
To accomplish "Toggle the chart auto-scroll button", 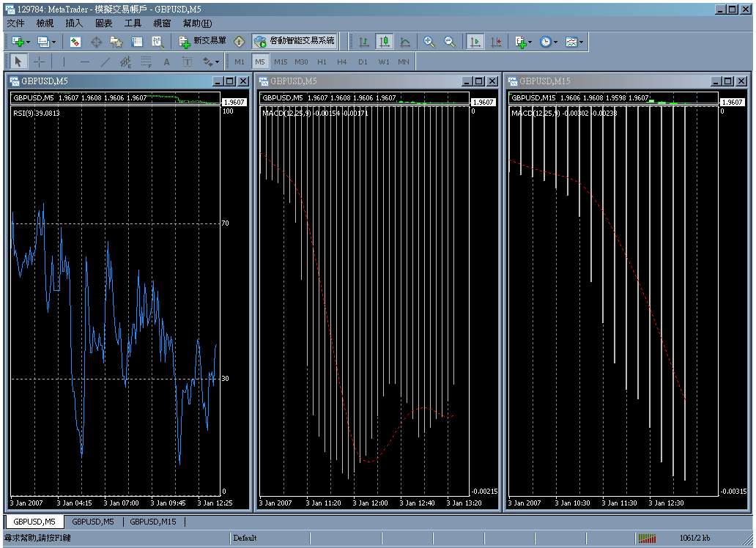I will click(x=475, y=42).
